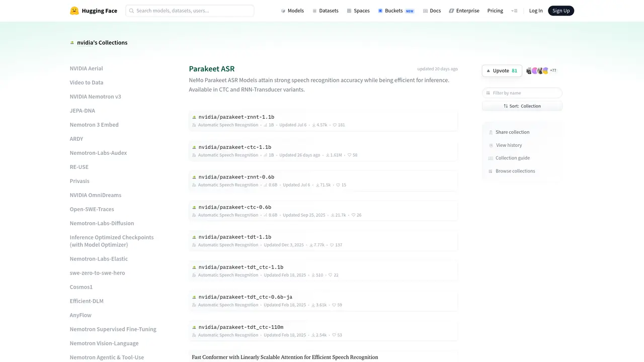Click the like heart on parakeet-tdt_ctc-1.1b
644x362 pixels.
pos(331,275)
